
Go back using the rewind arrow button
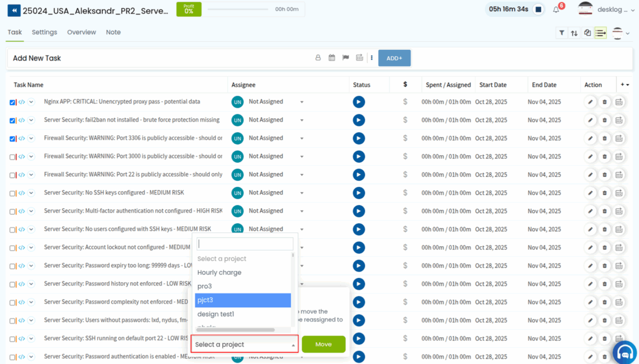13,10
